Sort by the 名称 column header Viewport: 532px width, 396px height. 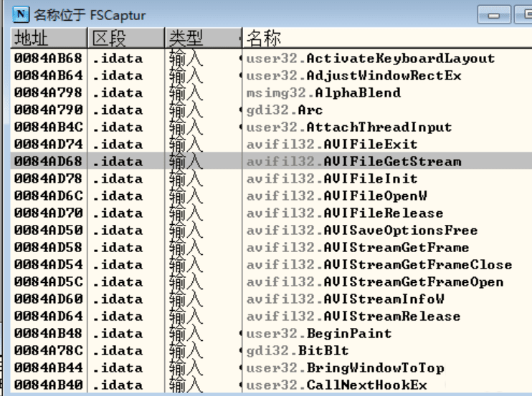click(x=387, y=38)
